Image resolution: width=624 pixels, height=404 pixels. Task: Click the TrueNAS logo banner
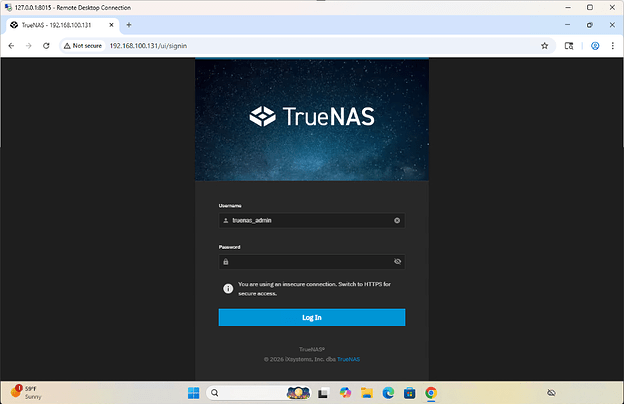tap(312, 116)
